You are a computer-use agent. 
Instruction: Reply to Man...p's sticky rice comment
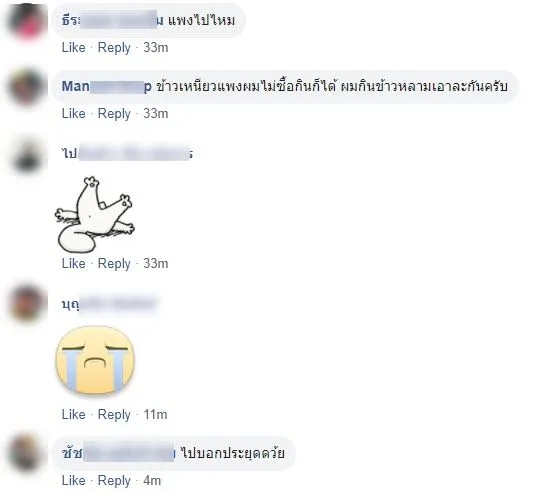(x=114, y=114)
